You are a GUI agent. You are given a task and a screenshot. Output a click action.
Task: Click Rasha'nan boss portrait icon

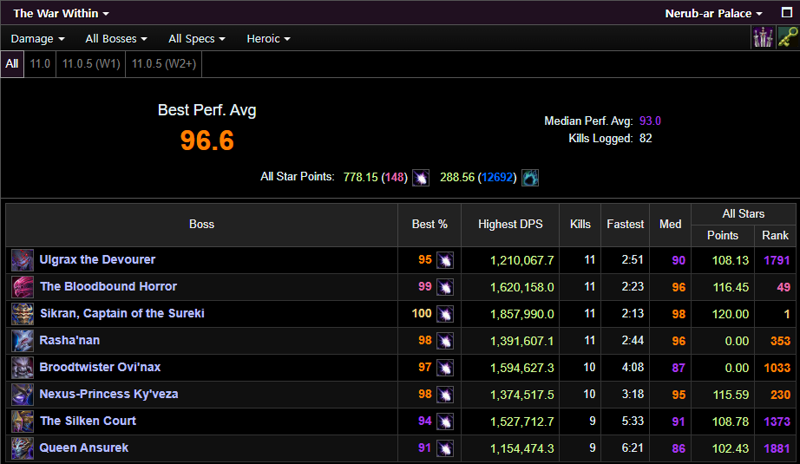pyautogui.click(x=22, y=340)
